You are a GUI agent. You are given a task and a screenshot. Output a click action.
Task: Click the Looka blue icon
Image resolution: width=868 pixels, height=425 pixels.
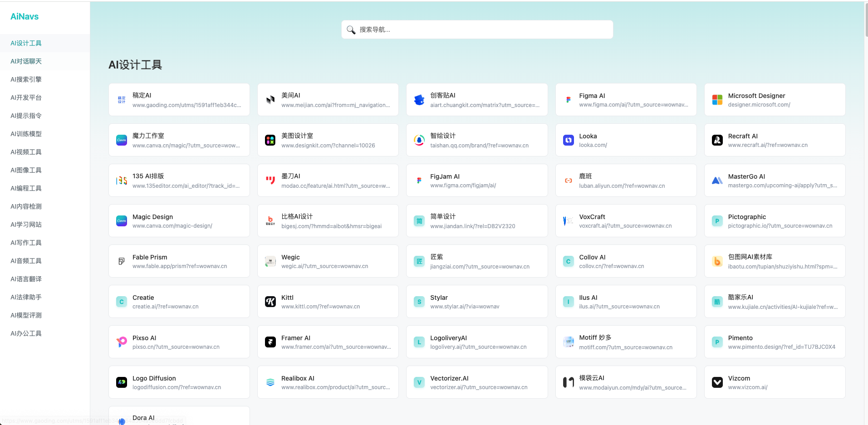(x=568, y=140)
